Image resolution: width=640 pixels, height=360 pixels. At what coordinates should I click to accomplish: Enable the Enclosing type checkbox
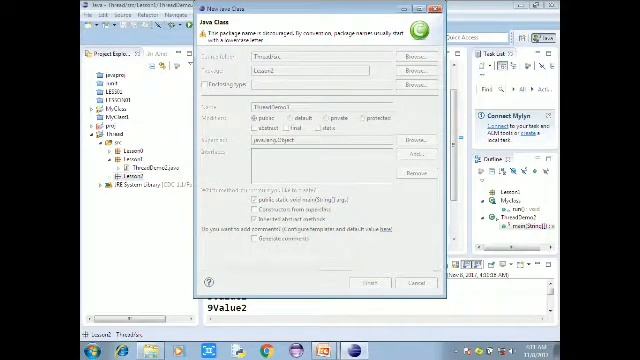click(x=204, y=84)
